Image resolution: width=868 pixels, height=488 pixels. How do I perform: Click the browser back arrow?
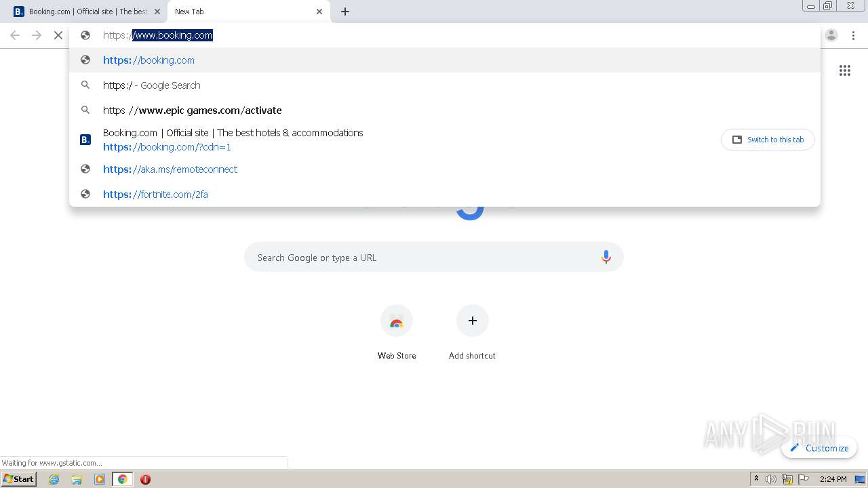(15, 35)
